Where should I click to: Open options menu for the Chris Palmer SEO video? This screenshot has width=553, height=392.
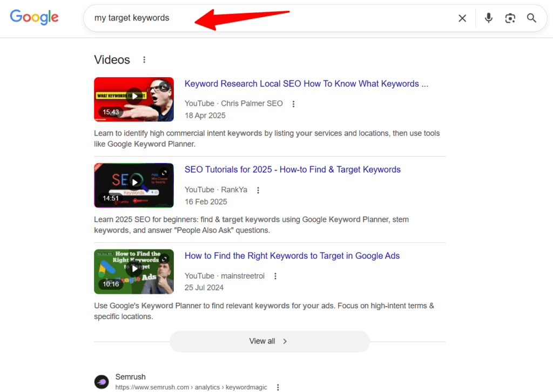click(293, 104)
